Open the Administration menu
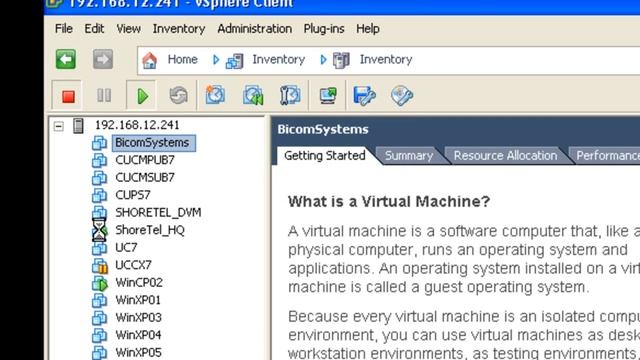 tap(254, 29)
